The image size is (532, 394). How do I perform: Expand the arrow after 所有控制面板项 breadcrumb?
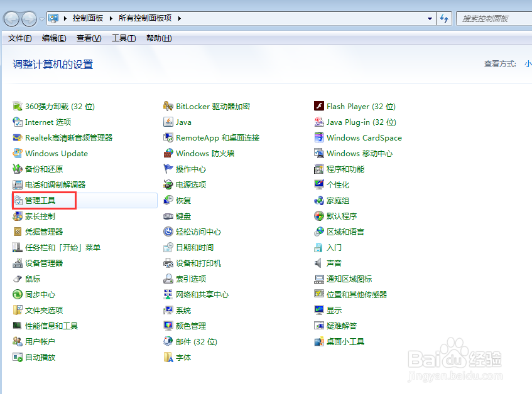click(179, 18)
